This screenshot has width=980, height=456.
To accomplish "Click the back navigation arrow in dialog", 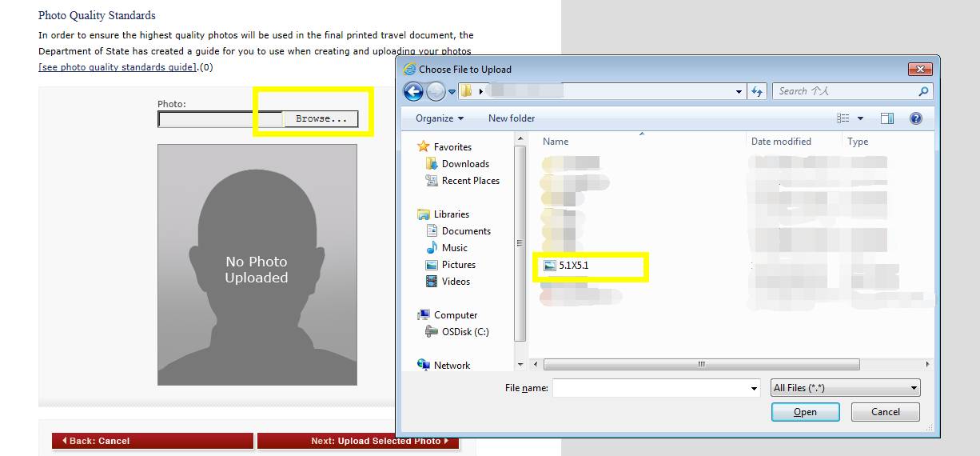I will coord(413,92).
